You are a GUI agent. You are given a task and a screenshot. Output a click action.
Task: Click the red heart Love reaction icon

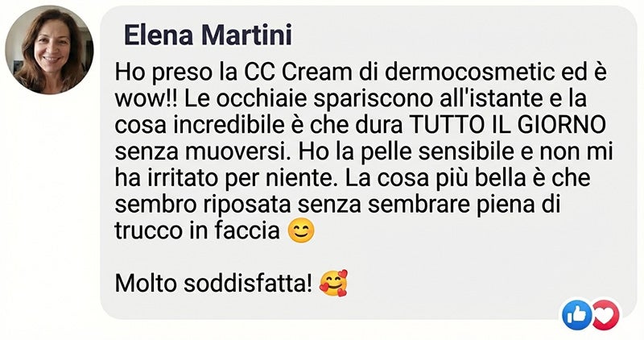[605, 316]
